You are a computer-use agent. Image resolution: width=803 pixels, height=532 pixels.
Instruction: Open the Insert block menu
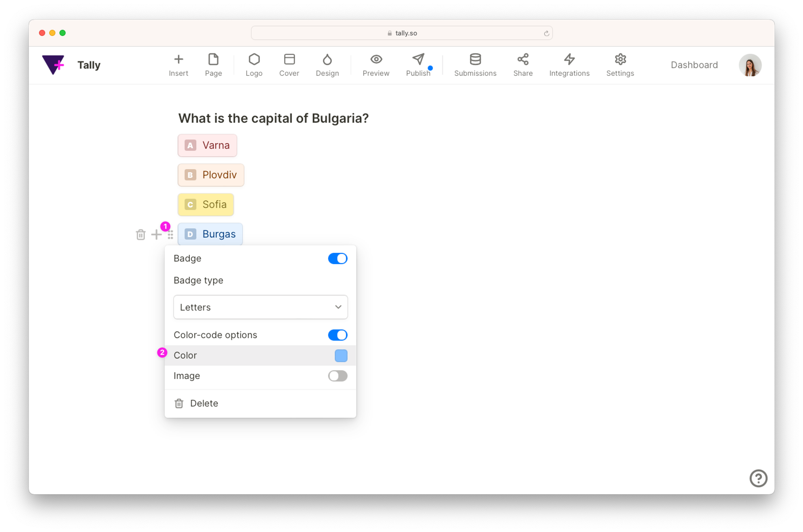point(178,65)
